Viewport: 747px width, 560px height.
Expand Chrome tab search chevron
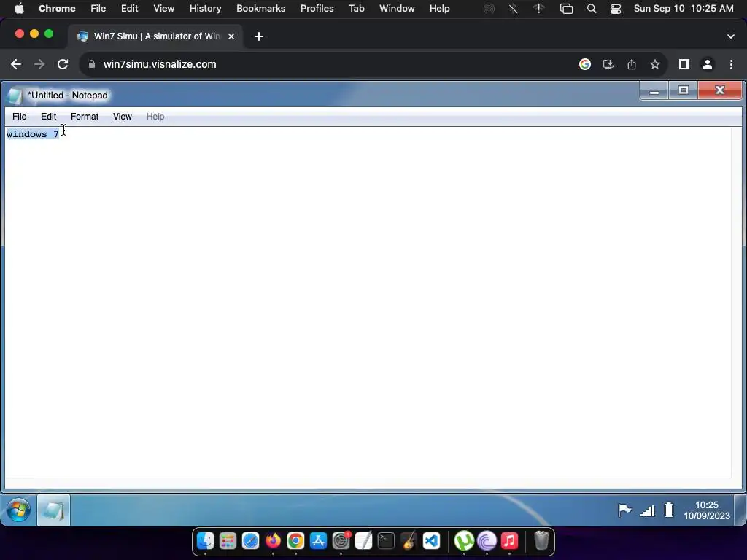(x=731, y=36)
